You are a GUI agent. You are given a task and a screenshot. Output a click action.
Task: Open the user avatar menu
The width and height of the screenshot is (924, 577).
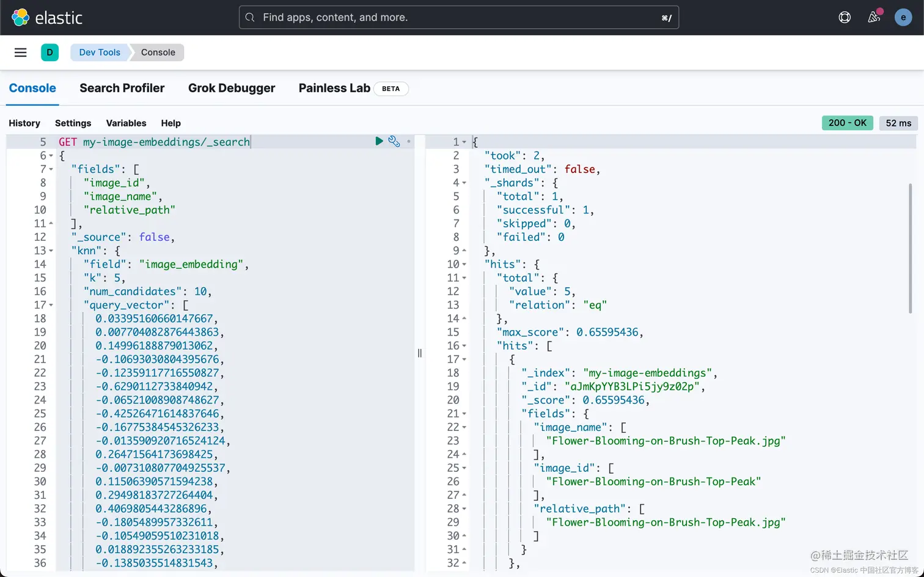pos(903,17)
